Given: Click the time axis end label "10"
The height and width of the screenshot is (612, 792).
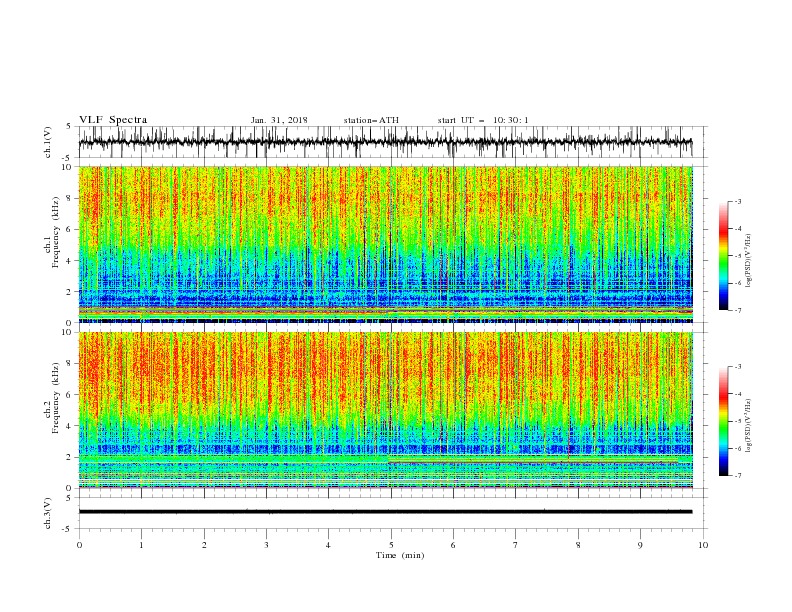Looking at the screenshot, I should click(x=703, y=545).
